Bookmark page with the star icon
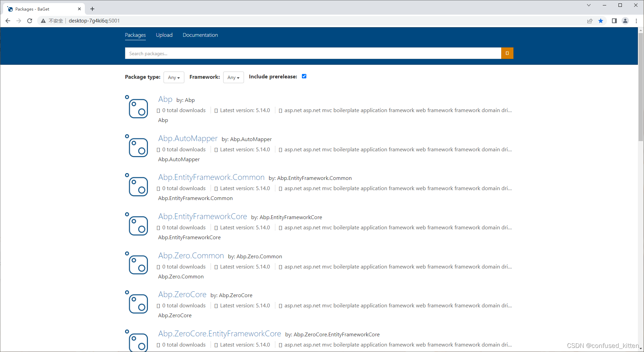 click(x=601, y=21)
